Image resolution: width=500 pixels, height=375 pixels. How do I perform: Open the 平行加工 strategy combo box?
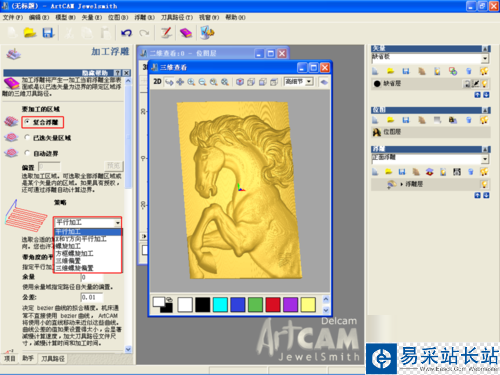pos(88,222)
